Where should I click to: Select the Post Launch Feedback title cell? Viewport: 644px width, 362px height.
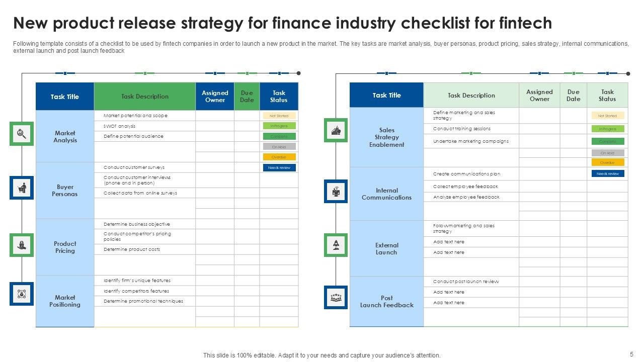pyautogui.click(x=386, y=302)
